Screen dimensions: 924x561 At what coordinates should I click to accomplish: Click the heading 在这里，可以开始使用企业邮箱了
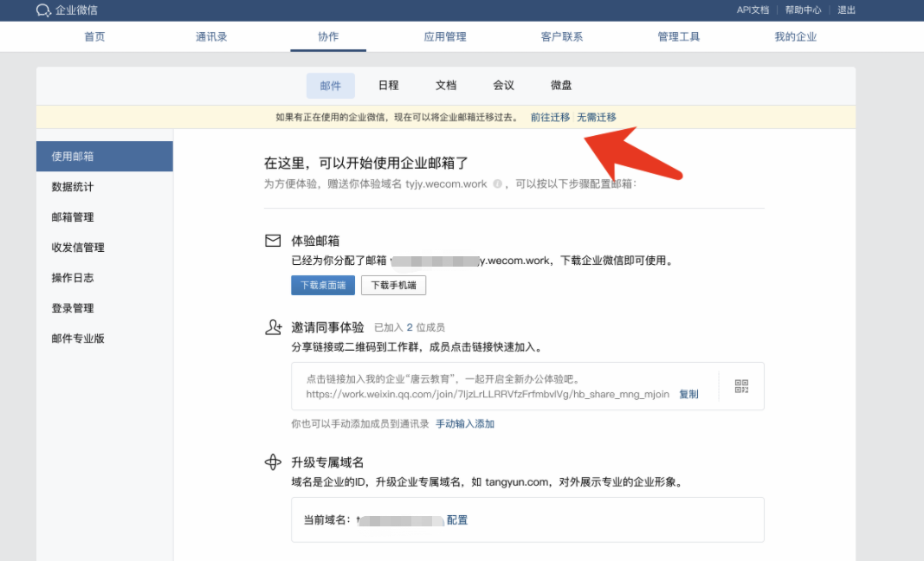click(x=366, y=164)
